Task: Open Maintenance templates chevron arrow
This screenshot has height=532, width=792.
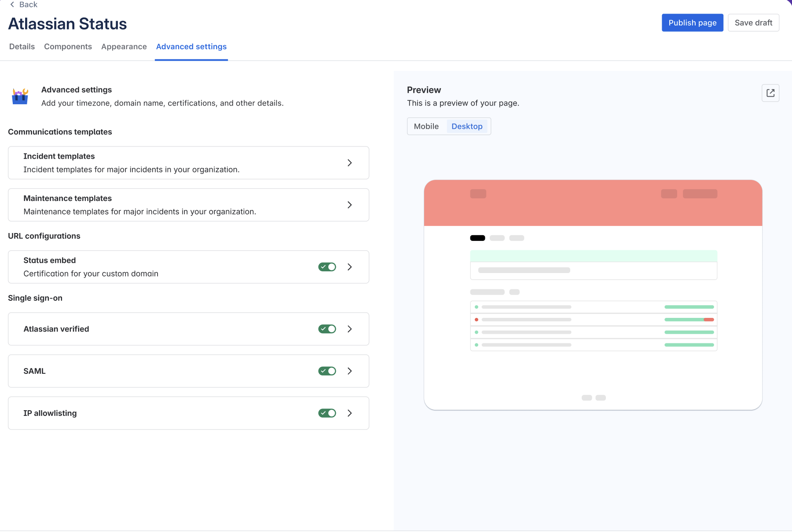Action: point(349,205)
